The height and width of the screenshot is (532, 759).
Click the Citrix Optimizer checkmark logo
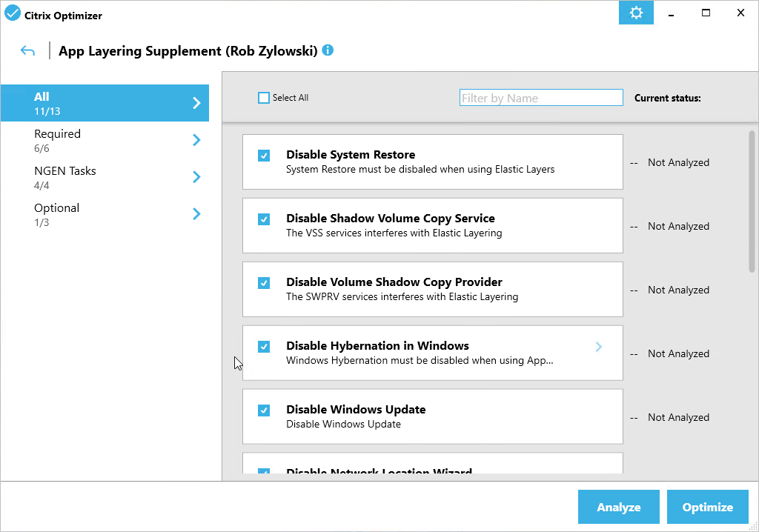[x=13, y=13]
